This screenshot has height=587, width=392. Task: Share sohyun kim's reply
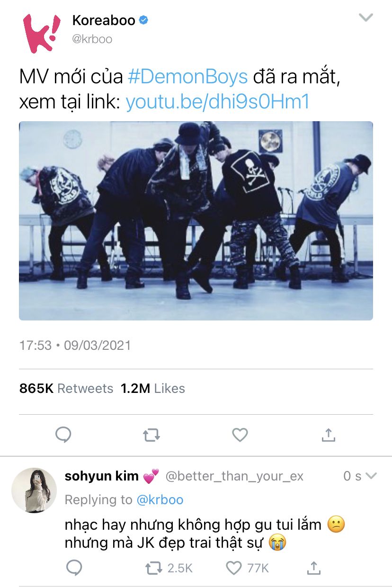[313, 568]
